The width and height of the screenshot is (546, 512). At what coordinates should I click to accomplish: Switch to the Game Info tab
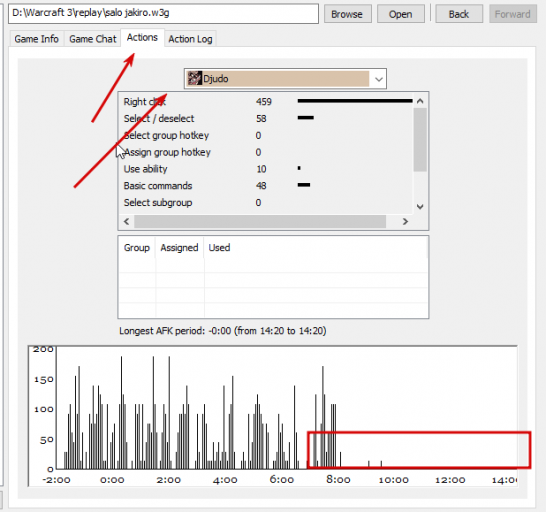click(37, 39)
